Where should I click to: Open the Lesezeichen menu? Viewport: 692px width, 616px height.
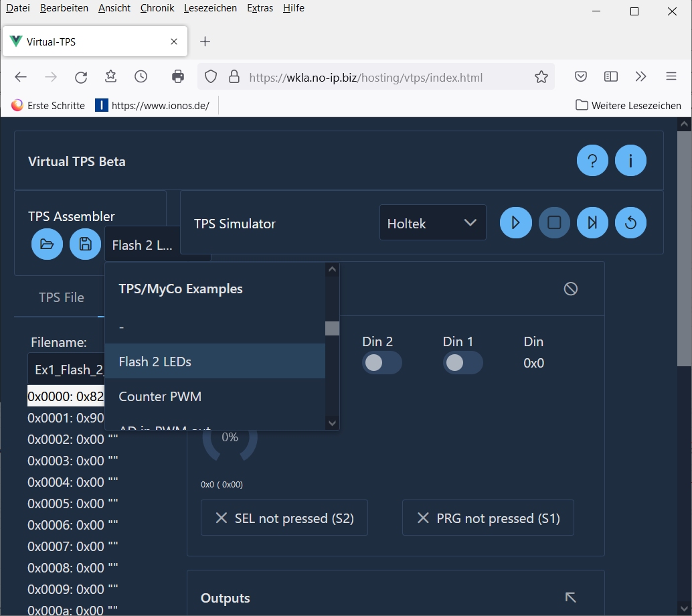(x=210, y=8)
